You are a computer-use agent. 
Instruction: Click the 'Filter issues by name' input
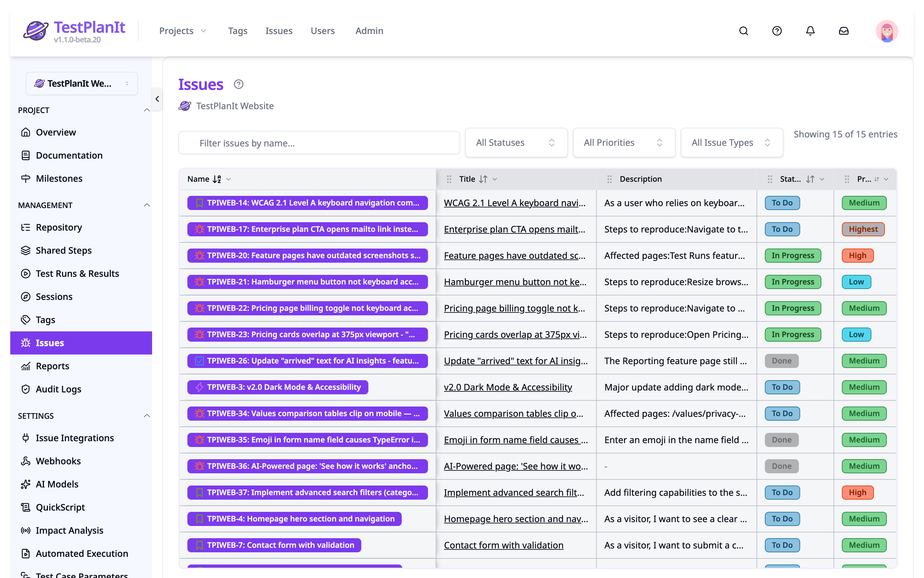pyautogui.click(x=319, y=143)
